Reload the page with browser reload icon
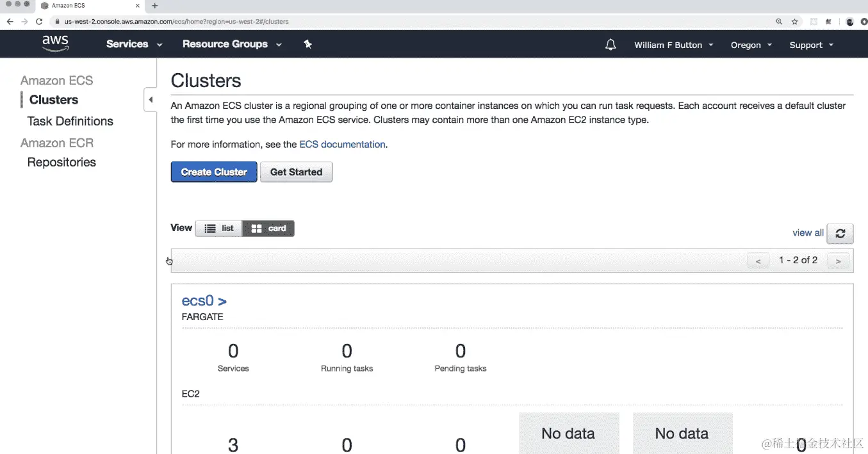Screen dimensions: 868x454 pyautogui.click(x=39, y=21)
